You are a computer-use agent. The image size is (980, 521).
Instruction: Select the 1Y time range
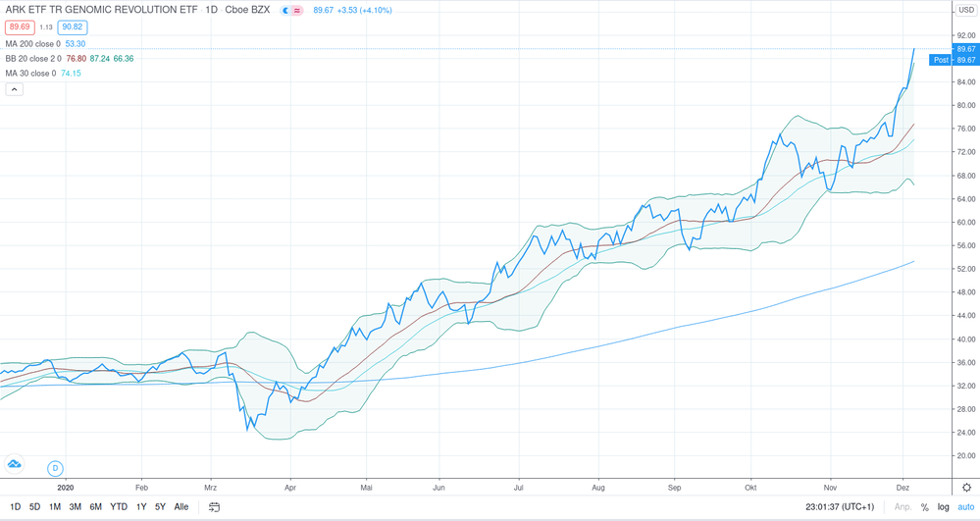141,507
